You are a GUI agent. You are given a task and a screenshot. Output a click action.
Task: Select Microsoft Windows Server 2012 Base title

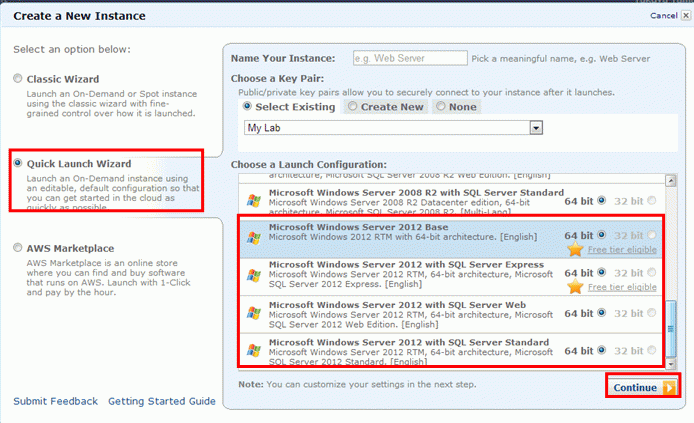pyautogui.click(x=359, y=227)
